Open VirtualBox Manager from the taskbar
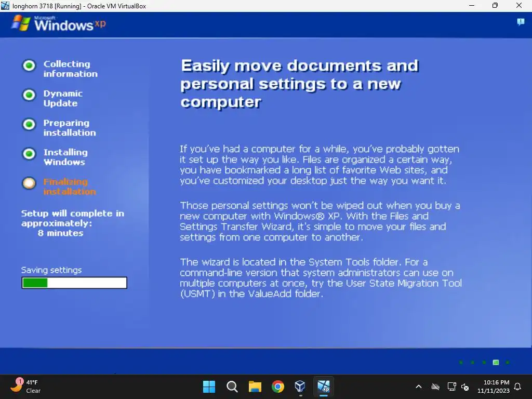This screenshot has width=532, height=399. tap(301, 387)
